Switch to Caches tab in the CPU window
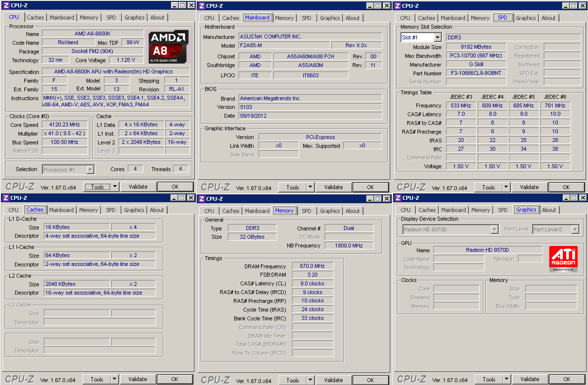 pyautogui.click(x=35, y=17)
